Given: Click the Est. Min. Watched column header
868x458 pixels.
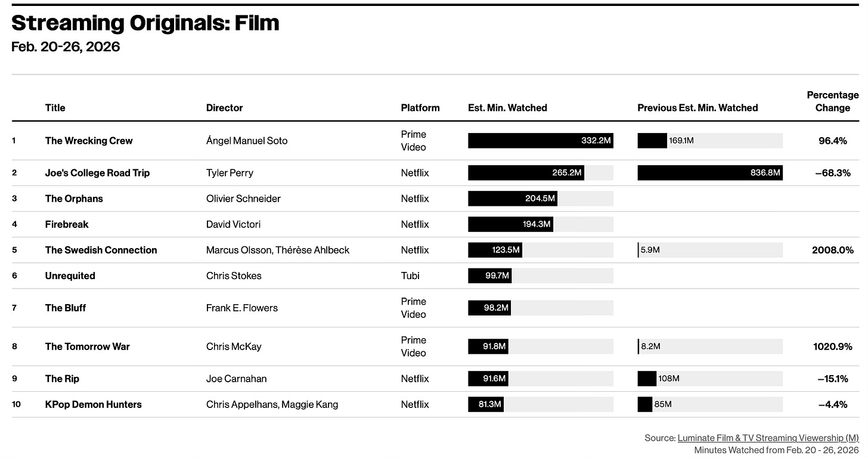Looking at the screenshot, I should (508, 108).
